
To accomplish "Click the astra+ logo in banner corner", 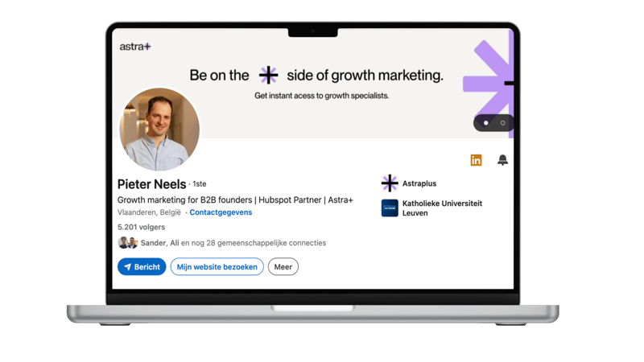I will [135, 47].
